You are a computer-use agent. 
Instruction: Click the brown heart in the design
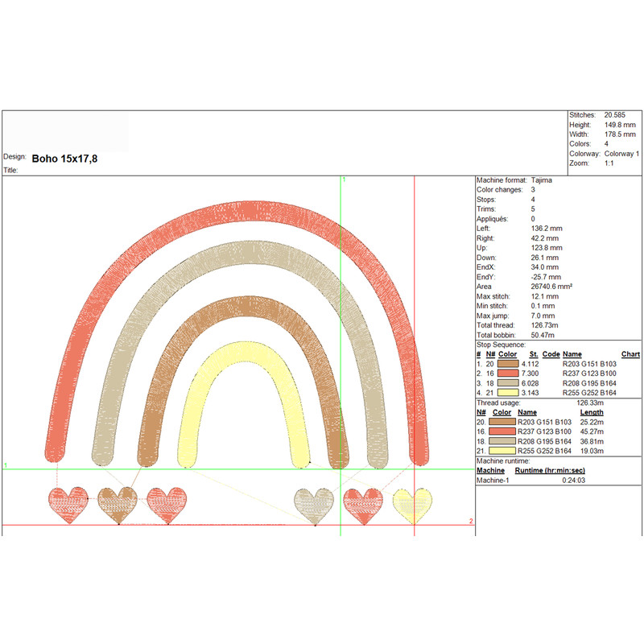coord(118,506)
